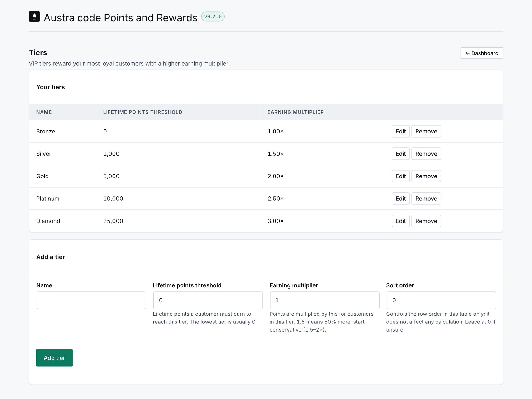Click the Earning multiplier help text
Viewport: 532px width, 399px height.
(322, 322)
